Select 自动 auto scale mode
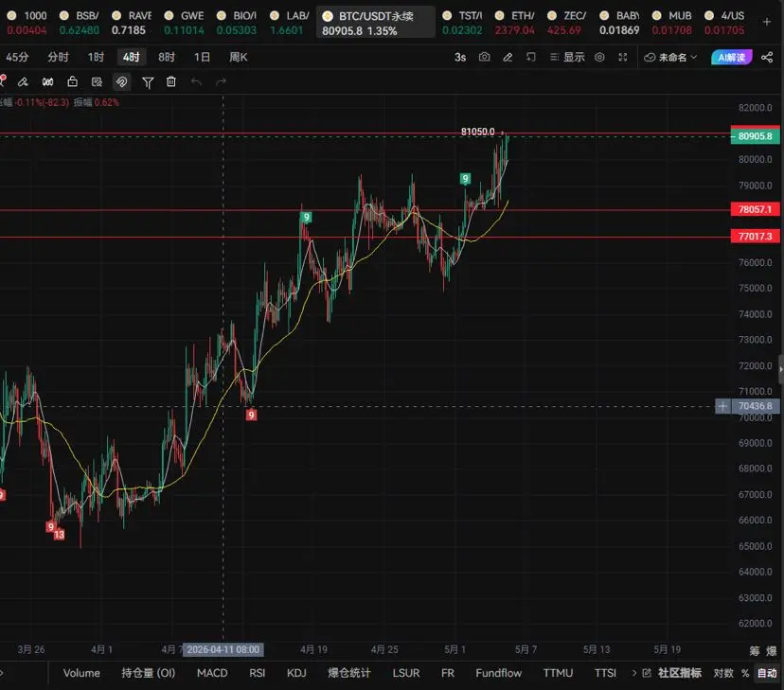784x690 pixels. pos(767,673)
